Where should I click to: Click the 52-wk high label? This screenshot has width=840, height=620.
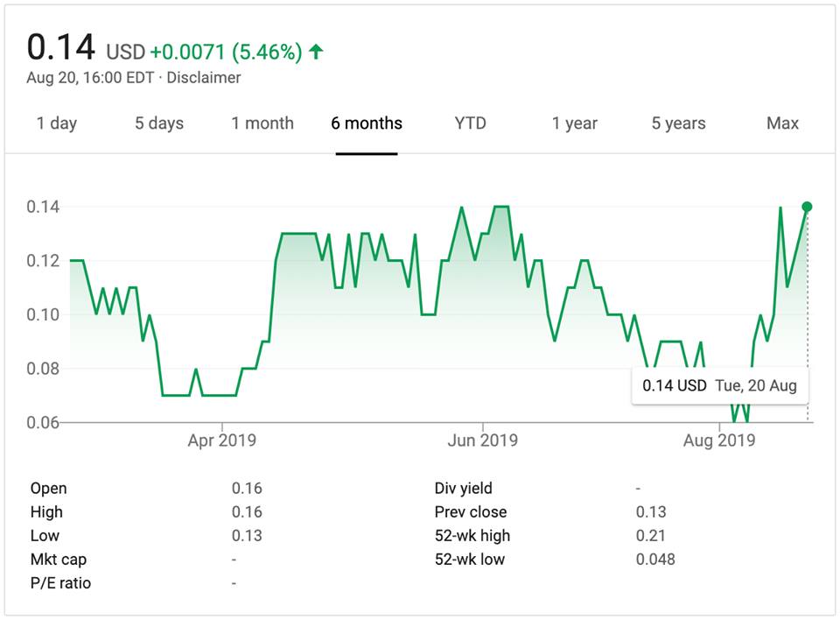(x=472, y=536)
